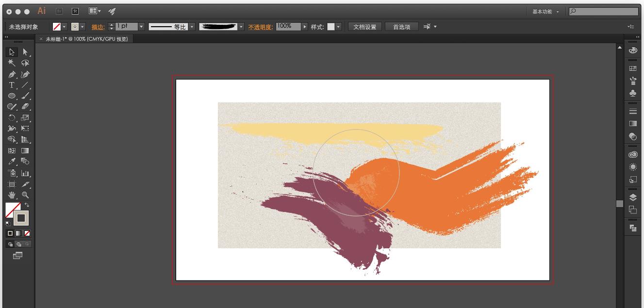Screen dimensions: 644x308
Task: Choose the Type tool
Action: pyautogui.click(x=12, y=85)
